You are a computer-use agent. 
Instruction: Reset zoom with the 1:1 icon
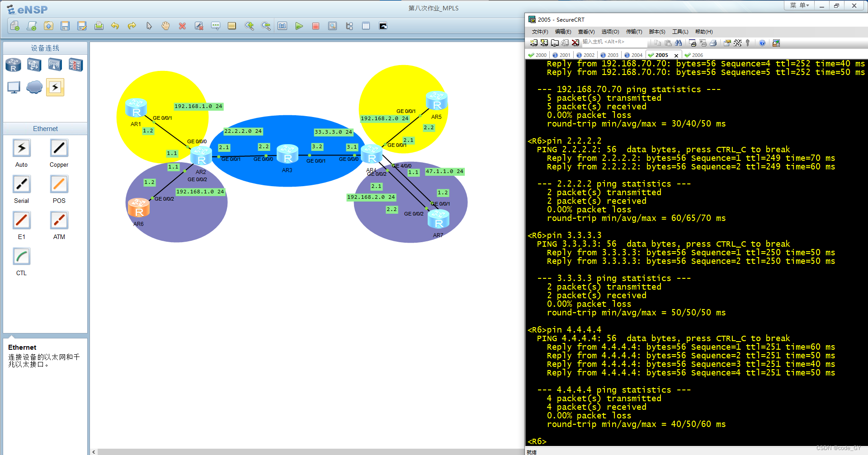coord(282,26)
